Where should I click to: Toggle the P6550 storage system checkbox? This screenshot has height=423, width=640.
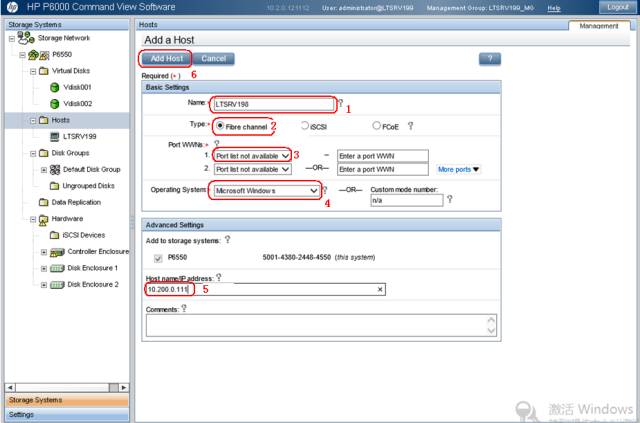(158, 258)
